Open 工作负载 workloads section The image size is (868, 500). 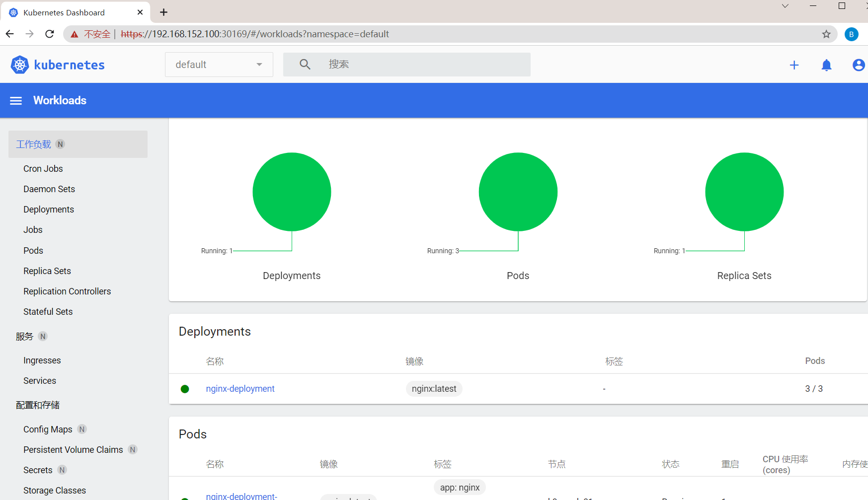click(78, 144)
